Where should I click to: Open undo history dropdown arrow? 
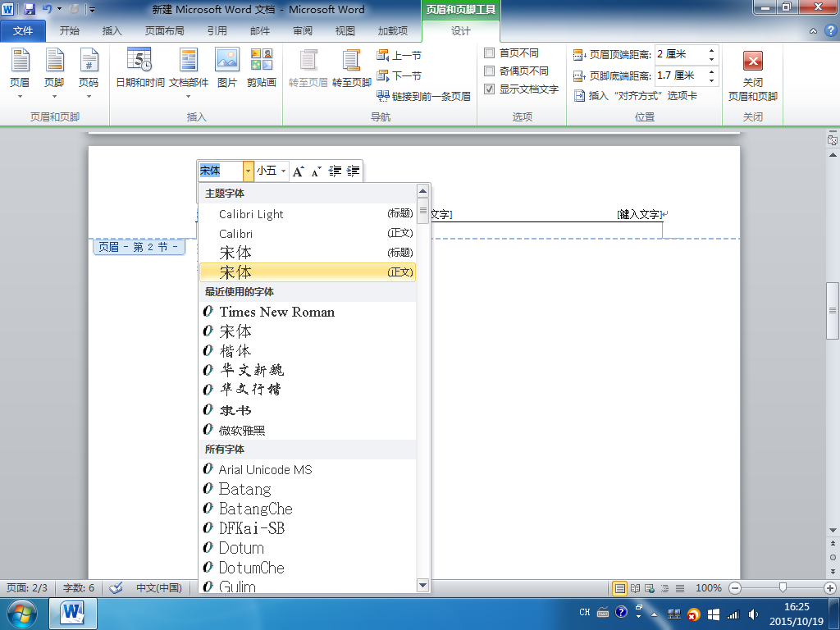click(59, 9)
